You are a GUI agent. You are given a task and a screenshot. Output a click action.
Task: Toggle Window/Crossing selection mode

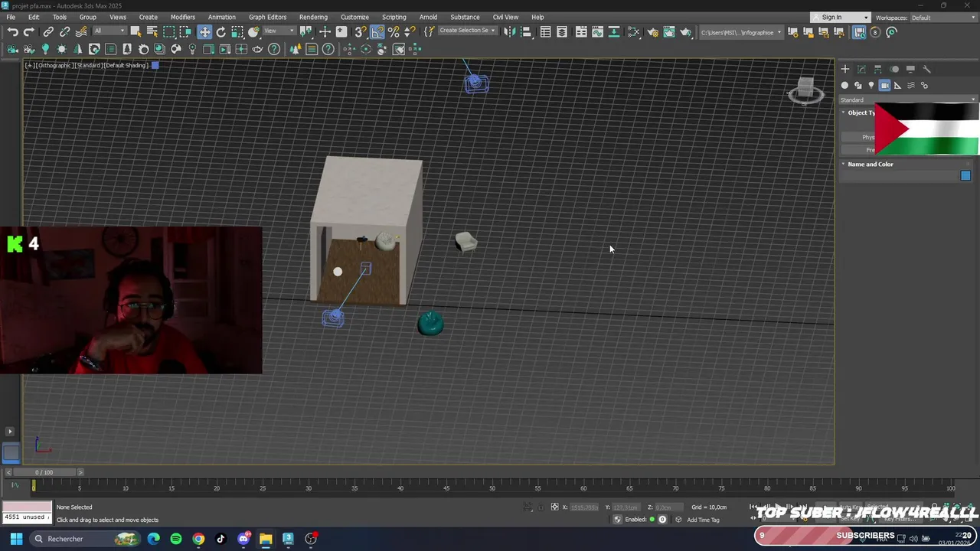click(x=186, y=32)
